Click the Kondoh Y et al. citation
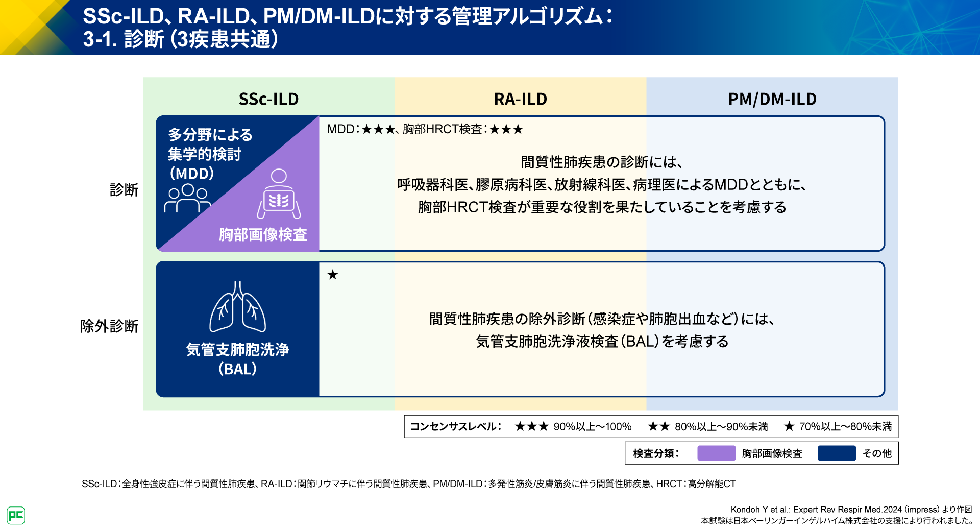 coord(851,509)
